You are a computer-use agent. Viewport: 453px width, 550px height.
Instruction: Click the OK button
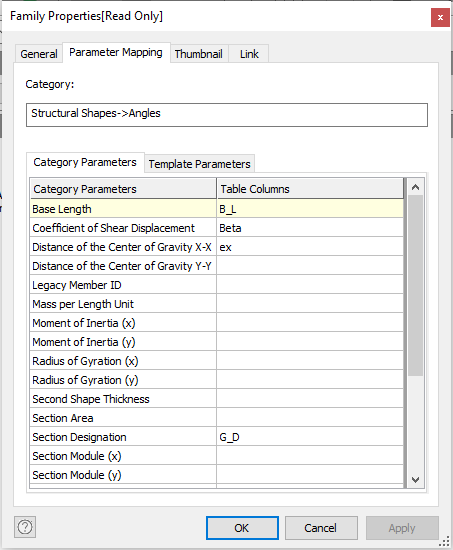[x=242, y=528]
